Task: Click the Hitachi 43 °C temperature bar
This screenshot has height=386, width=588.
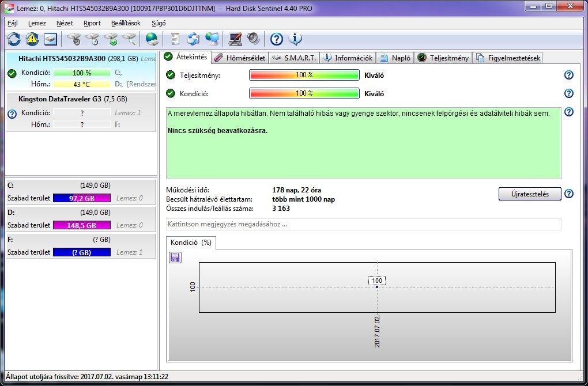Action: point(82,84)
